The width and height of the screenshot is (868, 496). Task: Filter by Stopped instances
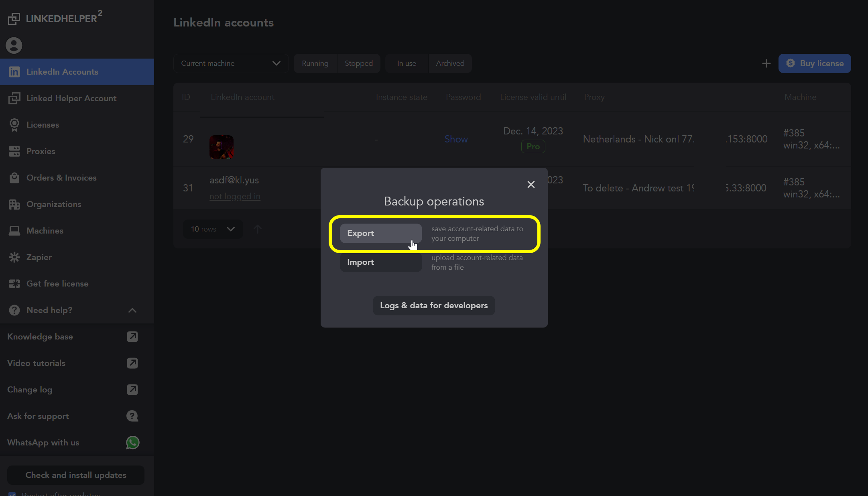359,63
